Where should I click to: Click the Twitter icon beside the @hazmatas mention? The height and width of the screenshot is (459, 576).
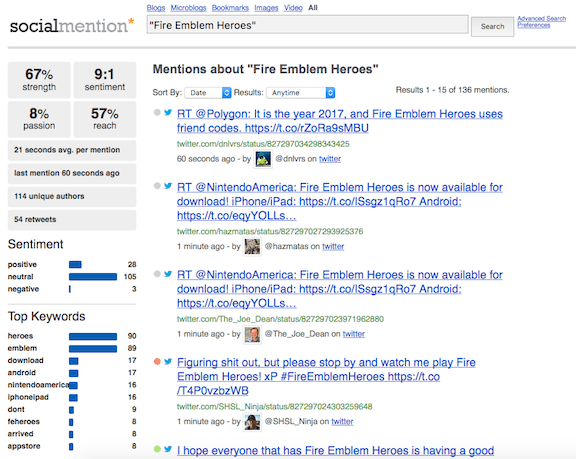tap(168, 186)
